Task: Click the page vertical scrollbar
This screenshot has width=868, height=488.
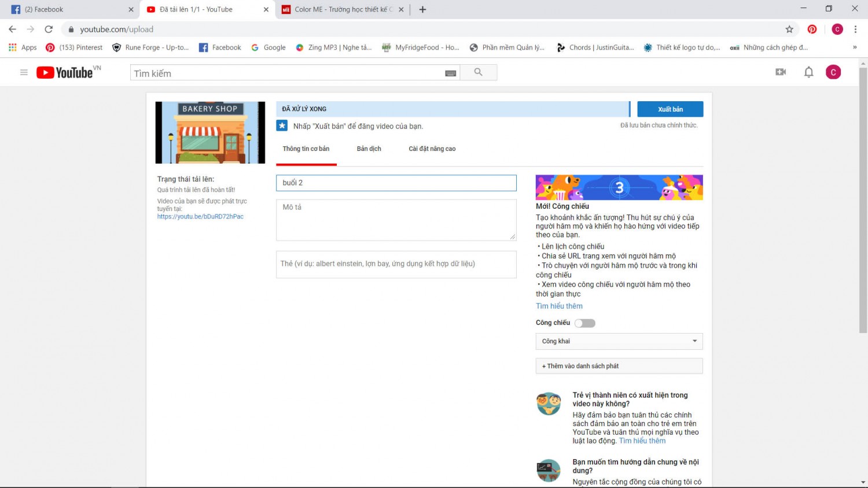Action: (863, 199)
